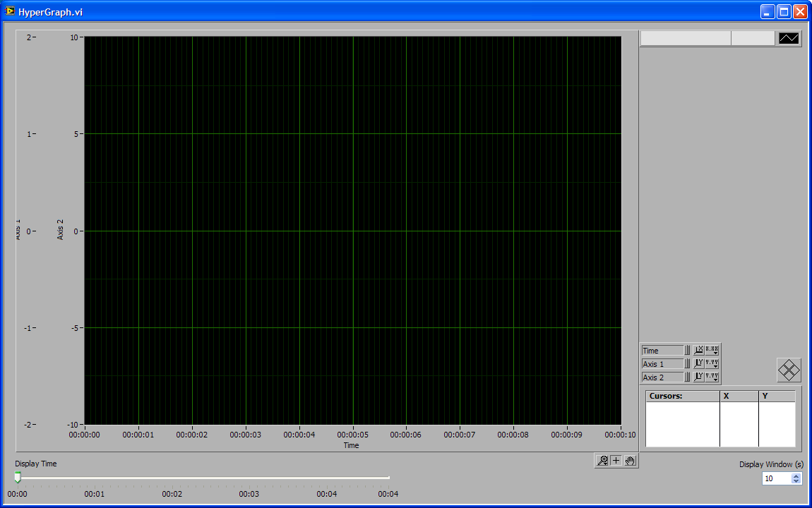Toggle autoscale Y for Axis 2
Screen dimensions: 812x508
click(698, 377)
